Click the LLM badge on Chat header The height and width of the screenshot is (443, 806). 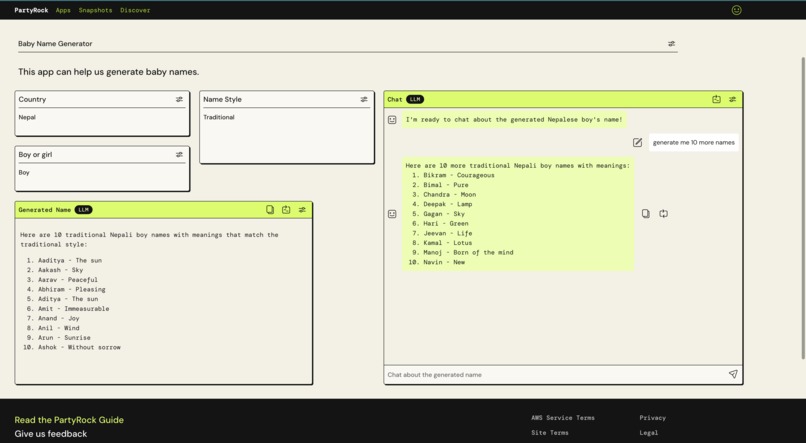415,99
